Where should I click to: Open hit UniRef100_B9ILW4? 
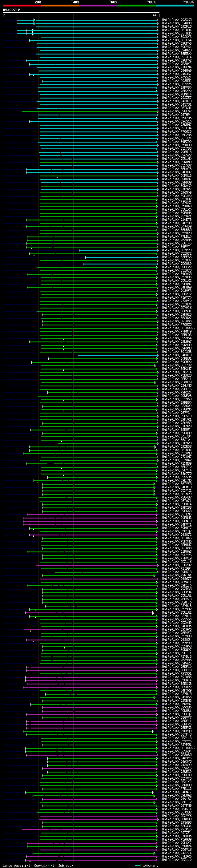pos(177,128)
